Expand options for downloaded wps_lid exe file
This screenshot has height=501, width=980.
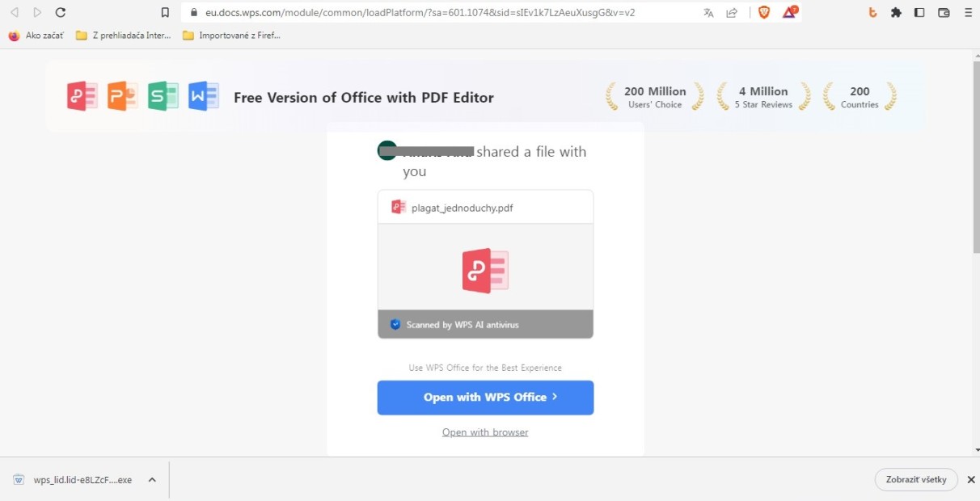152,480
